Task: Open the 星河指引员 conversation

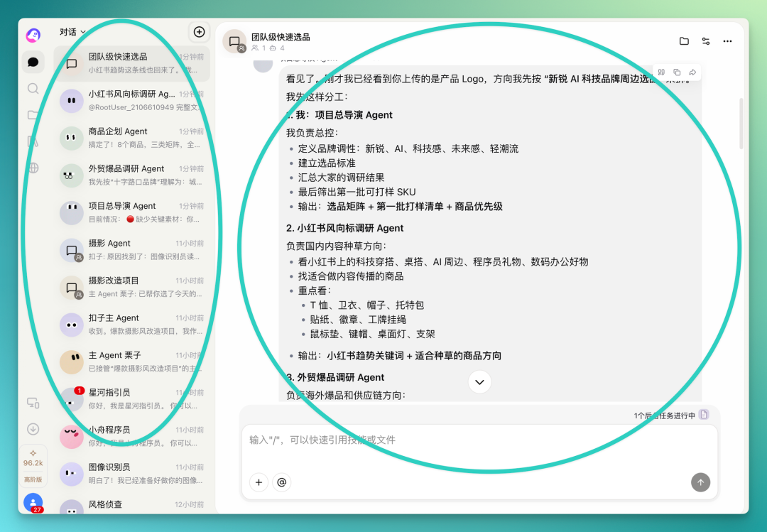Action: click(x=132, y=399)
